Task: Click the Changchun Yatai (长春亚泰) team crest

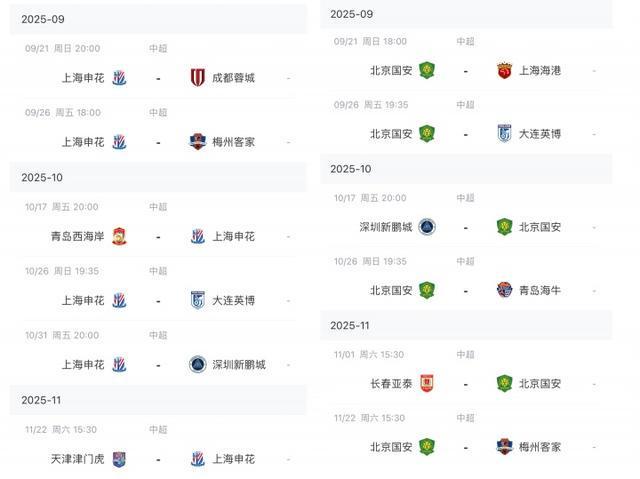Action: pos(427,383)
